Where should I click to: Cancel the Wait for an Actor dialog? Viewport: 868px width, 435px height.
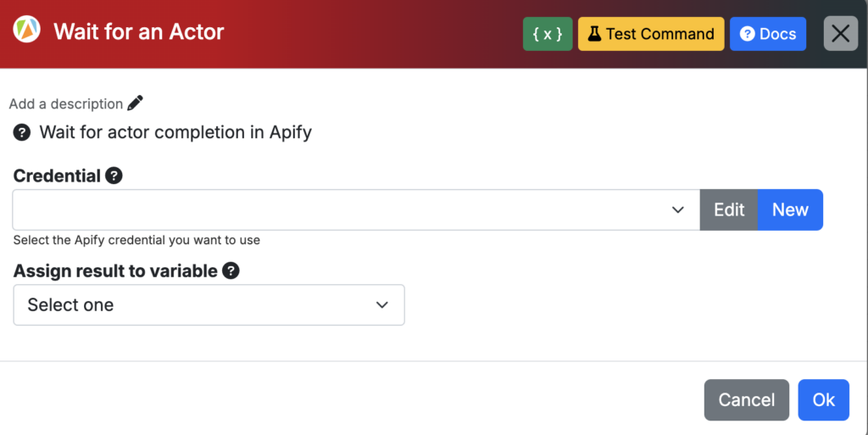(x=747, y=399)
